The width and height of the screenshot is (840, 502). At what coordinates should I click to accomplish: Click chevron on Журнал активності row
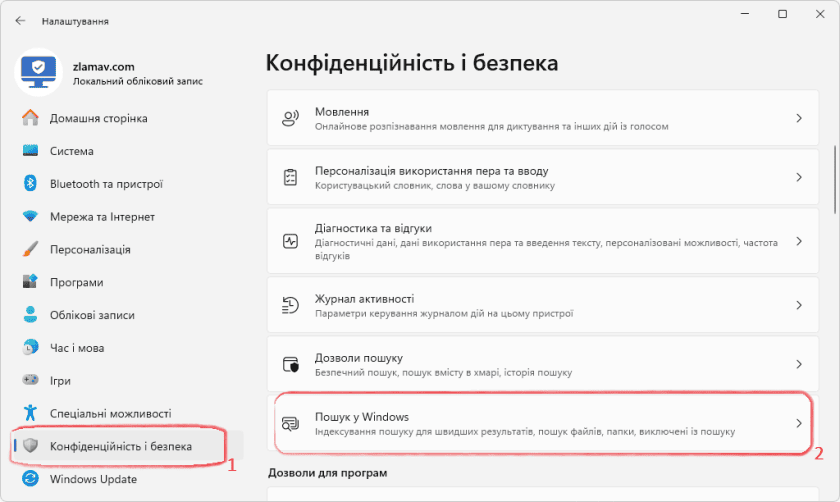[799, 305]
